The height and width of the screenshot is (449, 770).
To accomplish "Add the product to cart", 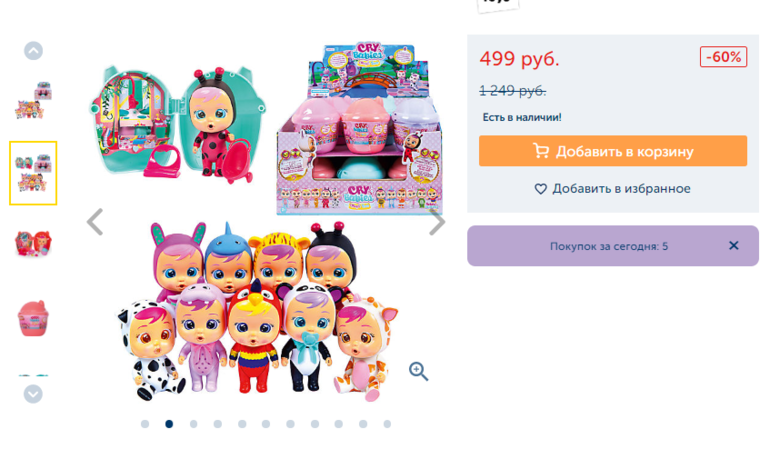I will (613, 151).
